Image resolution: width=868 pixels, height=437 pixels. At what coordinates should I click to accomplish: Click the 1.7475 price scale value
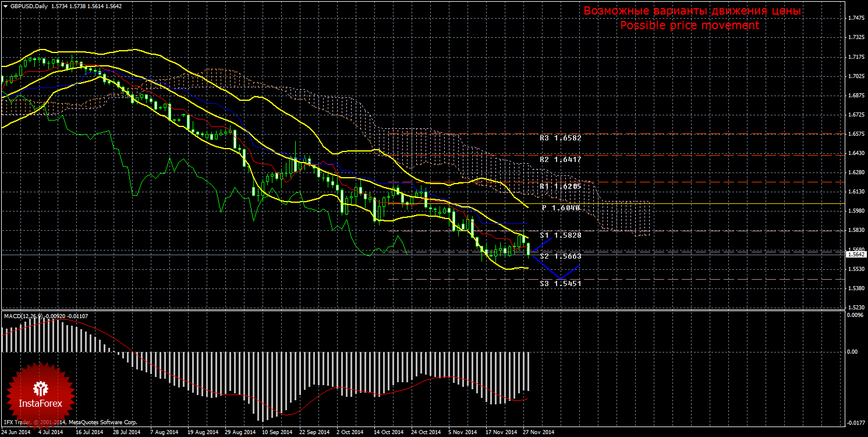click(856, 18)
